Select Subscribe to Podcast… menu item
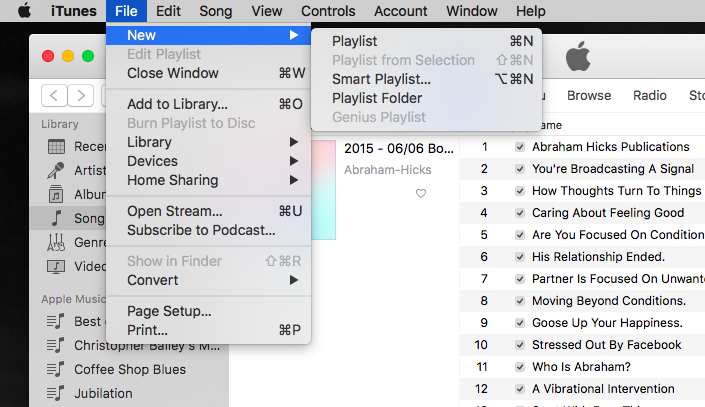This screenshot has height=407, width=705. (209, 230)
